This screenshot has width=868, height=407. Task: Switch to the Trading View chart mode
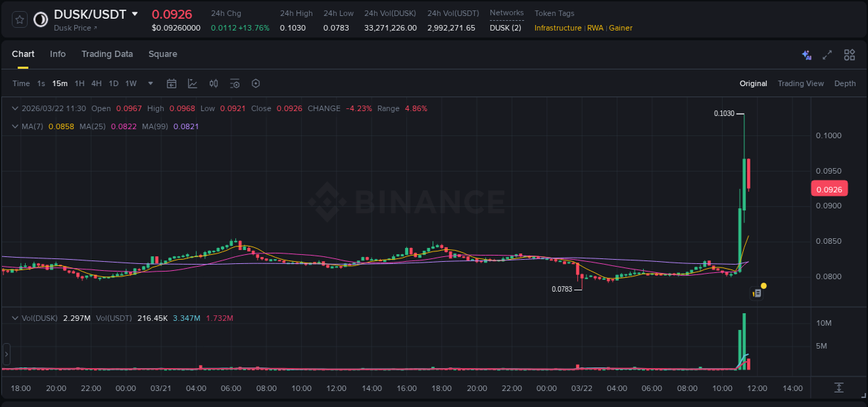[x=801, y=83]
